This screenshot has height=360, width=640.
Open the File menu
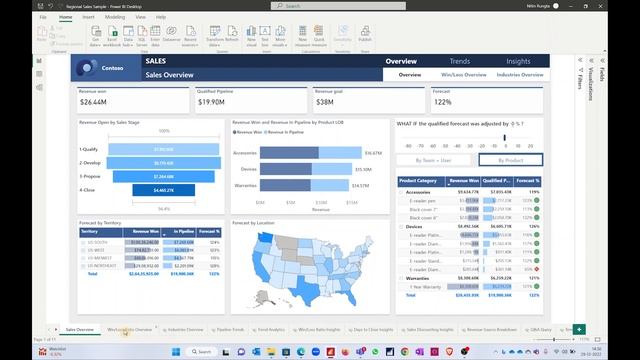(43, 17)
